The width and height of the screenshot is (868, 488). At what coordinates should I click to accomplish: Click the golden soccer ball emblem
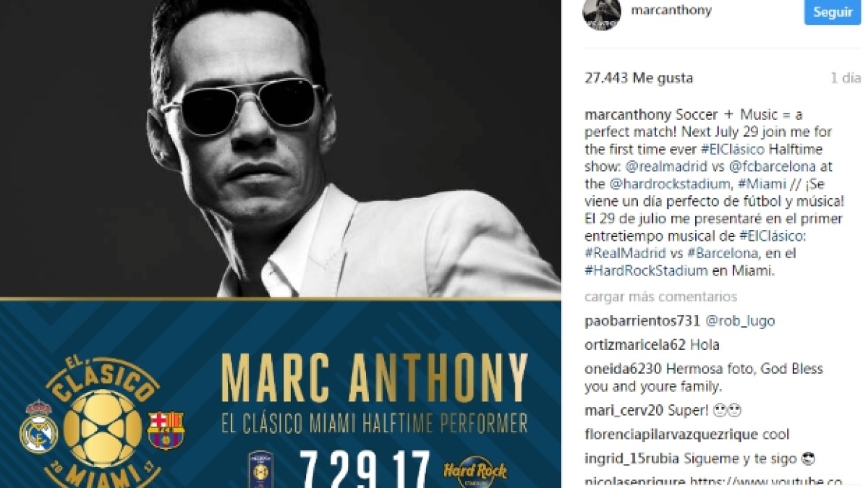coord(103,429)
